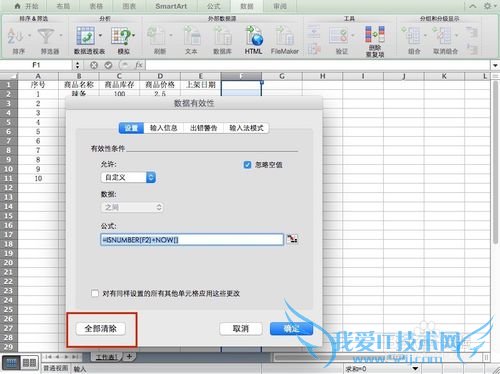The image size is (500, 374).
Task: Click the 刷新 refresh data icon
Action: point(156,36)
